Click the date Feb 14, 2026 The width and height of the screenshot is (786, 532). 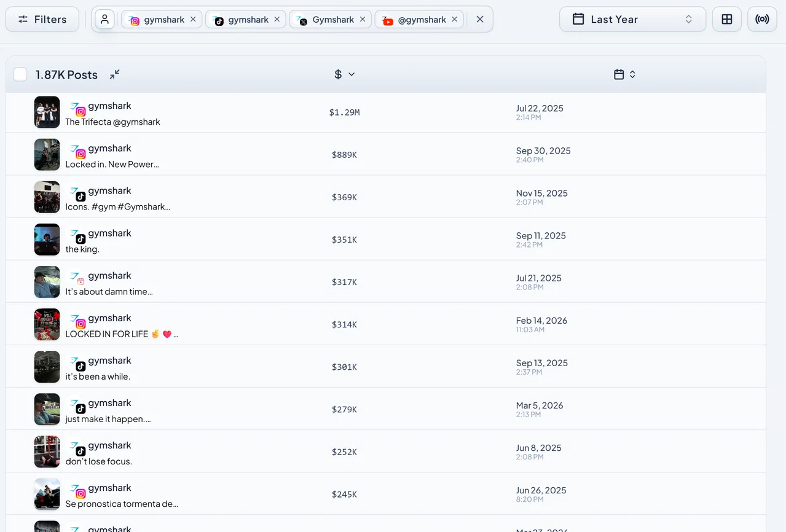point(541,320)
